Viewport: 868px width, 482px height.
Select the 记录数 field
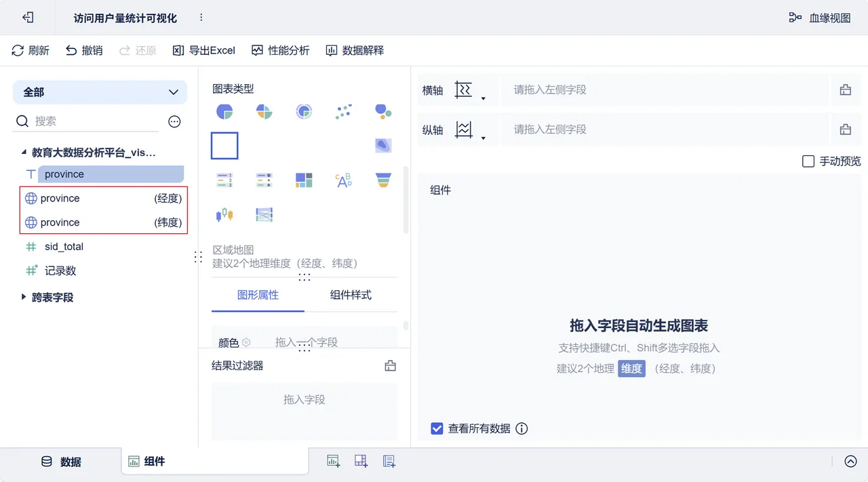[60, 270]
